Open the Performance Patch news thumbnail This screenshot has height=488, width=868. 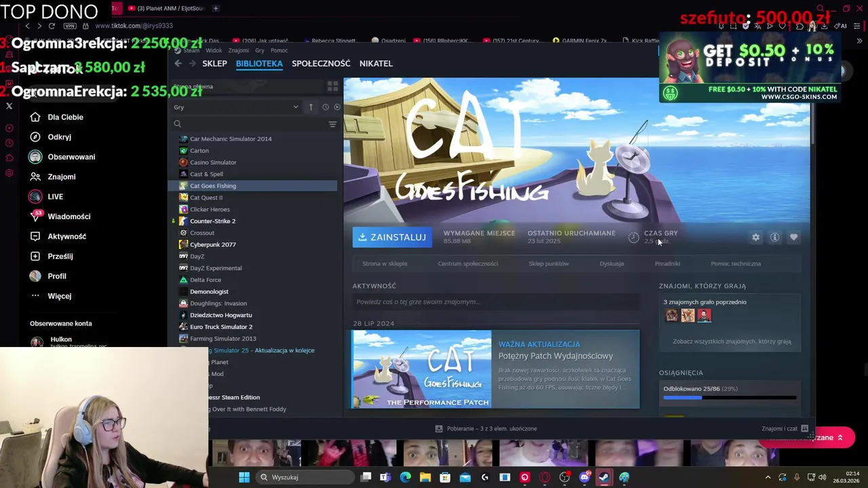click(422, 369)
